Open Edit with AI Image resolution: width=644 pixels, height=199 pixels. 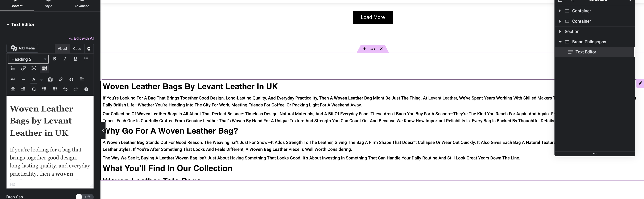point(81,38)
